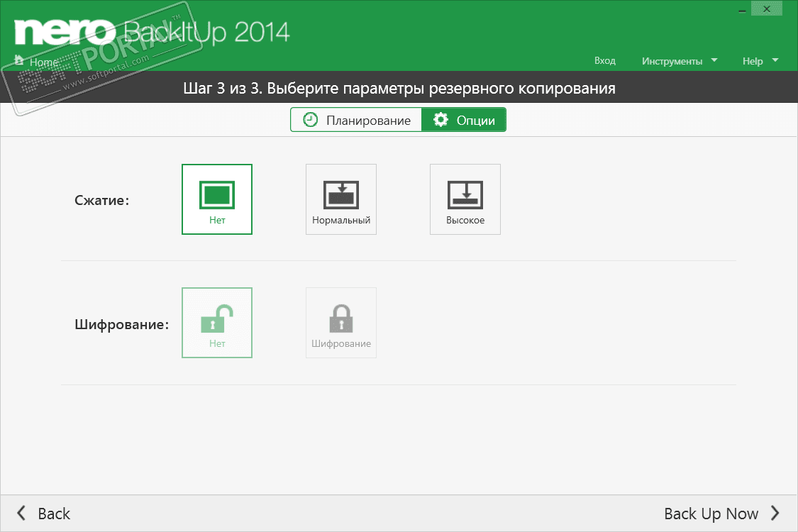This screenshot has width=798, height=532.
Task: Minimize the Nero BackItUp window
Action: 742,10
